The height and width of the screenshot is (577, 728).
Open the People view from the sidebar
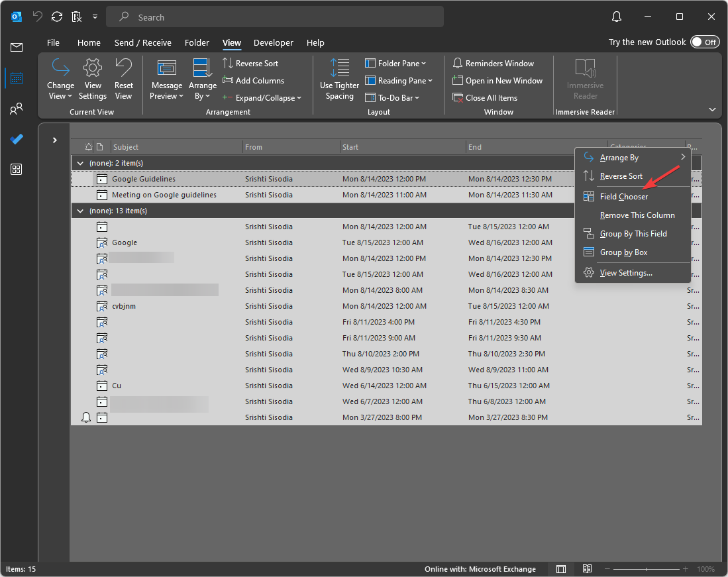point(16,108)
